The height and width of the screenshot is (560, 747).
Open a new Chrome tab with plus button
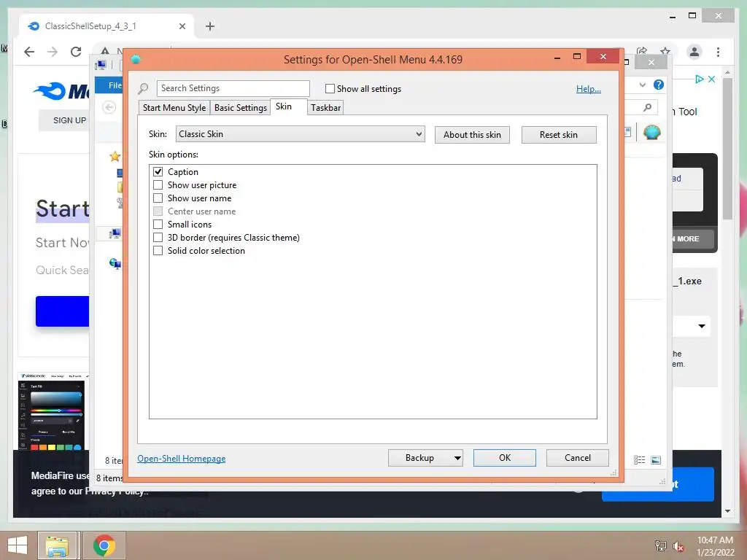[x=210, y=26]
